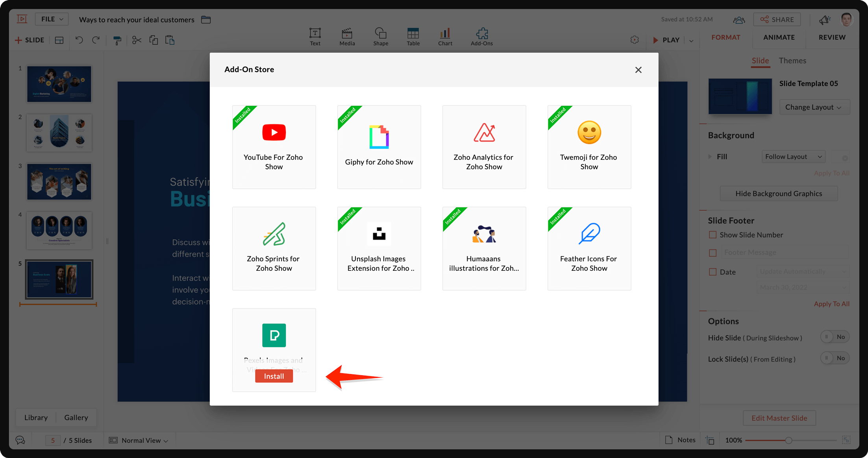Toggle the Hide Slide switch
Screen dimensions: 868x458
tap(835, 337)
